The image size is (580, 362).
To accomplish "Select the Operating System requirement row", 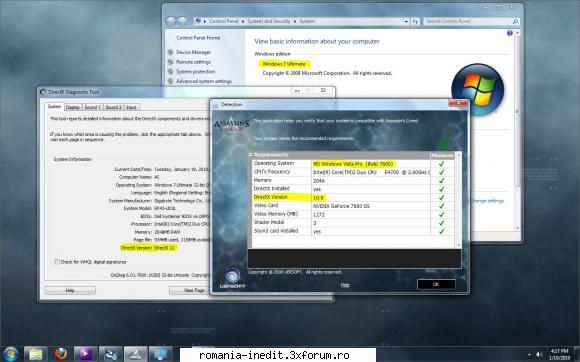I will pyautogui.click(x=353, y=163).
